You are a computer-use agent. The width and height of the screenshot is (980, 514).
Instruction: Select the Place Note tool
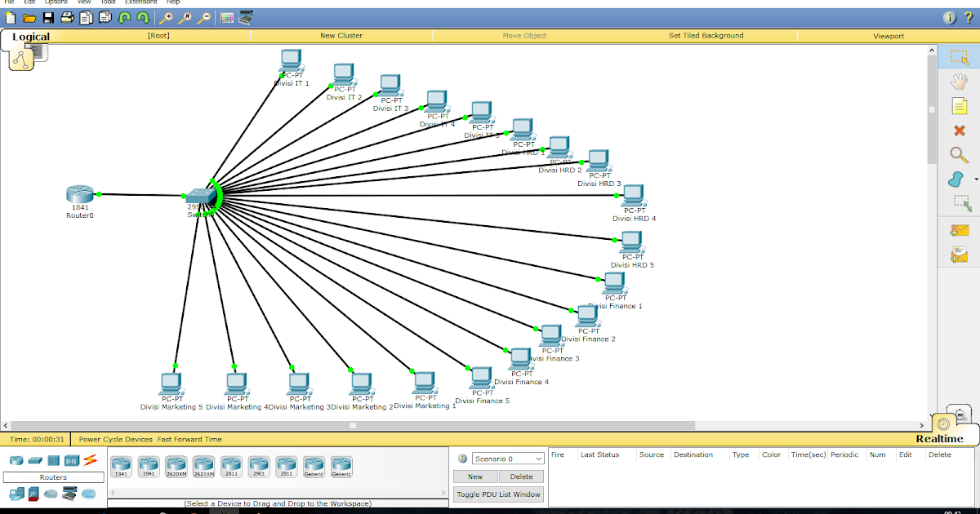[960, 106]
